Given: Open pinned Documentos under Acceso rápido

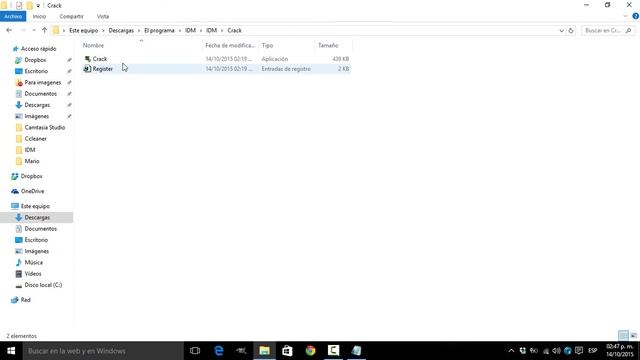Looking at the screenshot, I should [40, 93].
